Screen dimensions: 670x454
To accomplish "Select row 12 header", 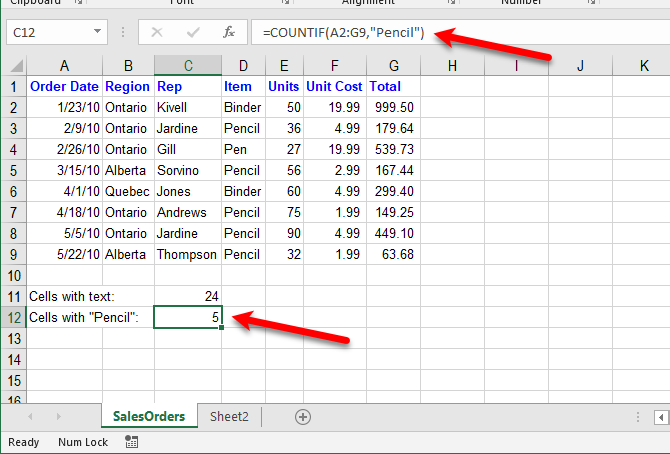I will tap(12, 317).
